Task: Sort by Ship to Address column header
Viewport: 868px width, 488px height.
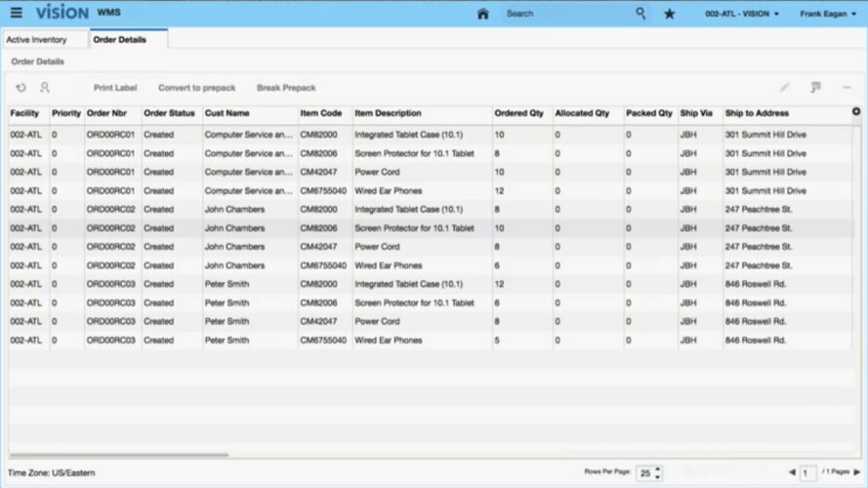Action: (x=757, y=113)
